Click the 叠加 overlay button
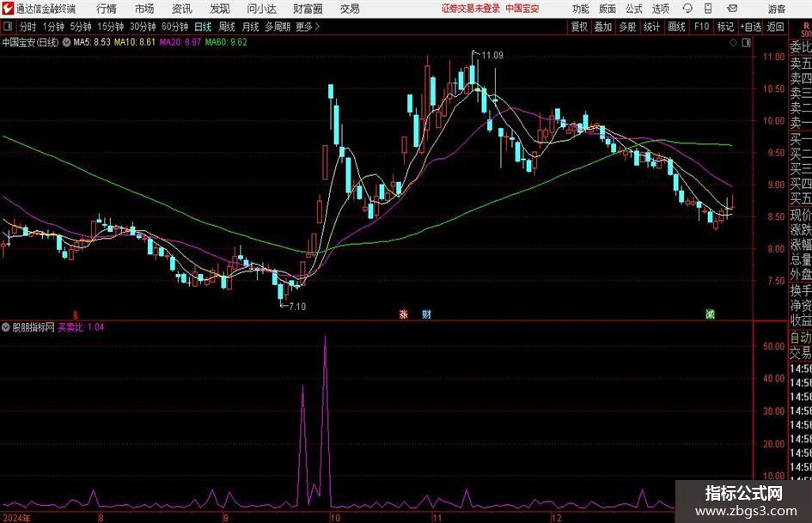 tap(603, 27)
